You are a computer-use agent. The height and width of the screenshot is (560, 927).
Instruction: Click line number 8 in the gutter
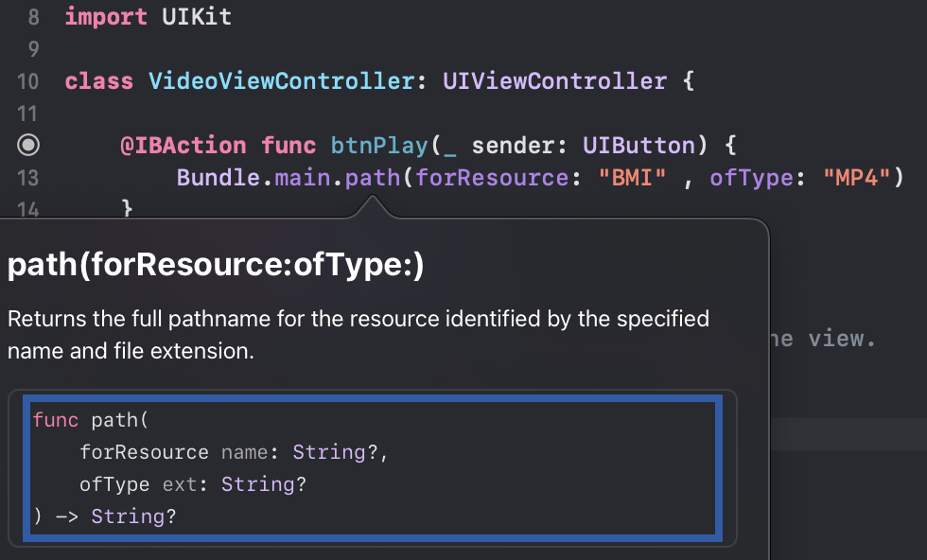point(34,17)
